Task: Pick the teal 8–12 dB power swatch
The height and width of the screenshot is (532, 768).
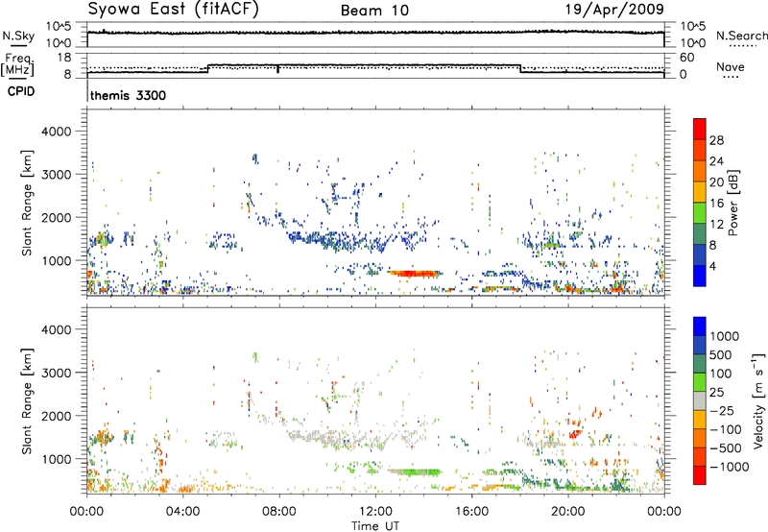Action: 700,234
